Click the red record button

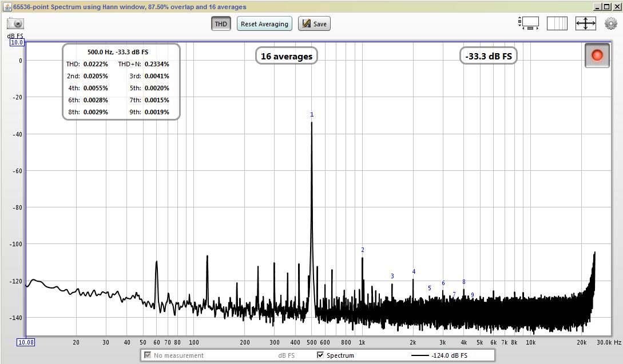(597, 55)
